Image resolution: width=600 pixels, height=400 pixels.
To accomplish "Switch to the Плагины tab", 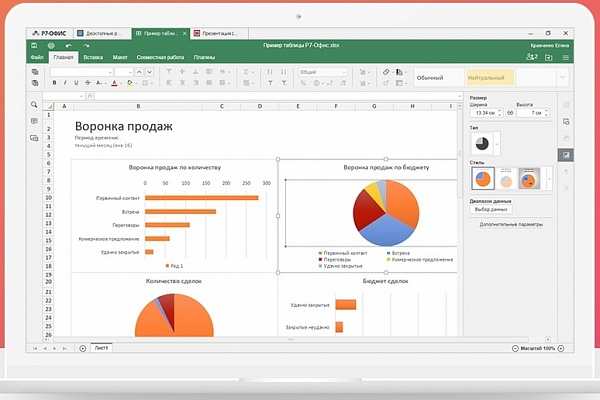I will [x=204, y=57].
